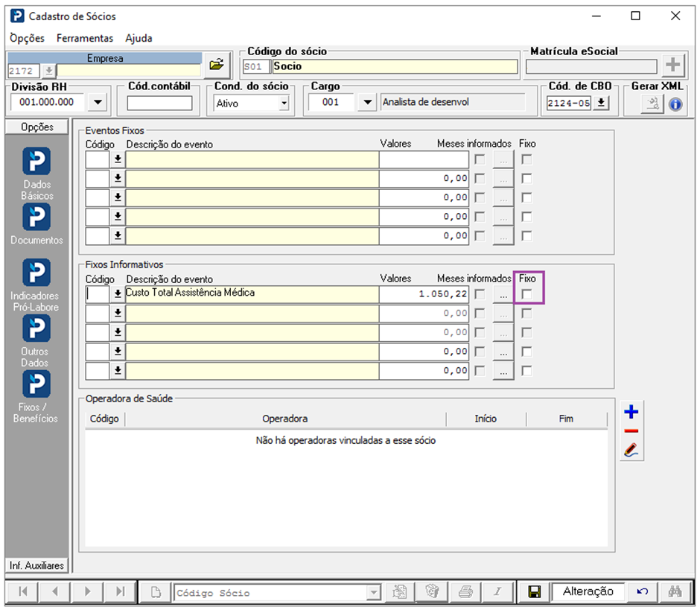Tick Fixo checkbox in second Fixos Informativos row
Viewport: 700px width, 610px height.
click(526, 314)
